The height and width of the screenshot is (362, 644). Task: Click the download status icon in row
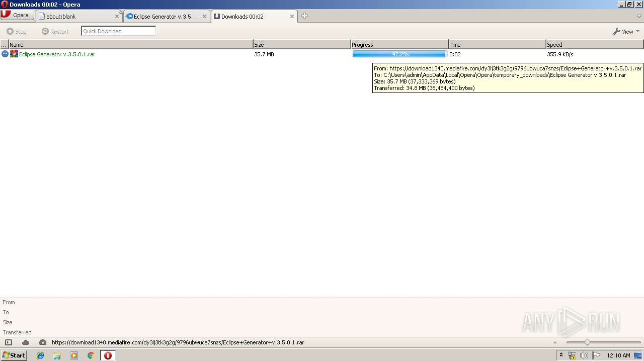5,54
